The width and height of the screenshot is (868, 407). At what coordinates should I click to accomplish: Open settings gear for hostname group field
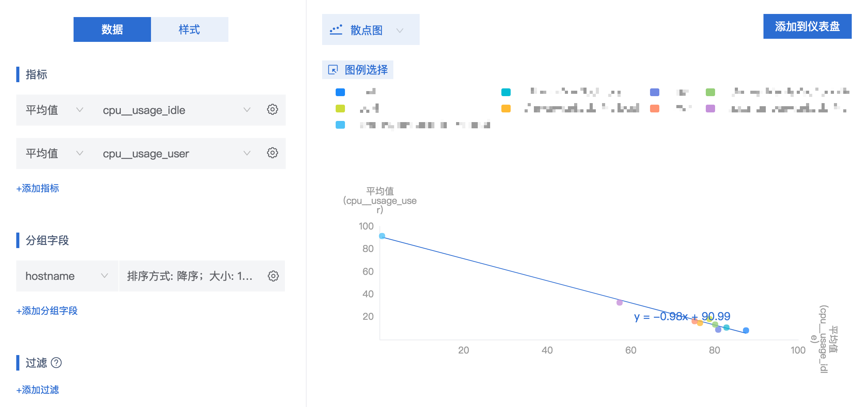coord(273,276)
